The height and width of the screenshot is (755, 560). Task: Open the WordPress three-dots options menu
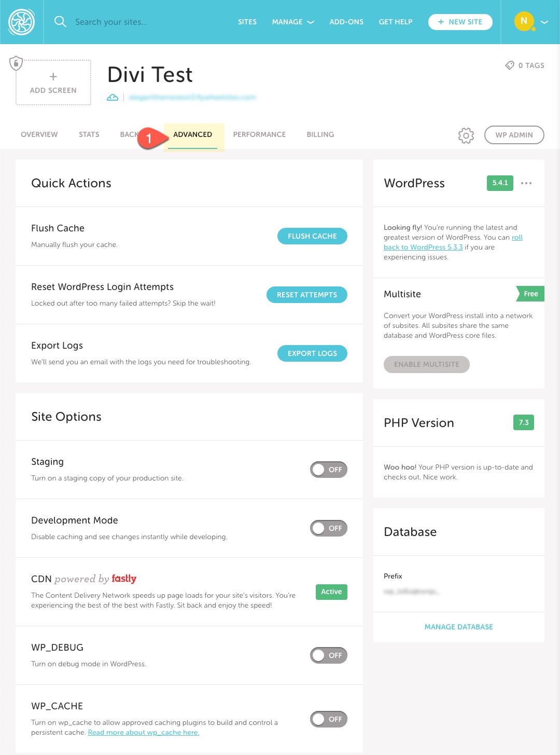526,183
